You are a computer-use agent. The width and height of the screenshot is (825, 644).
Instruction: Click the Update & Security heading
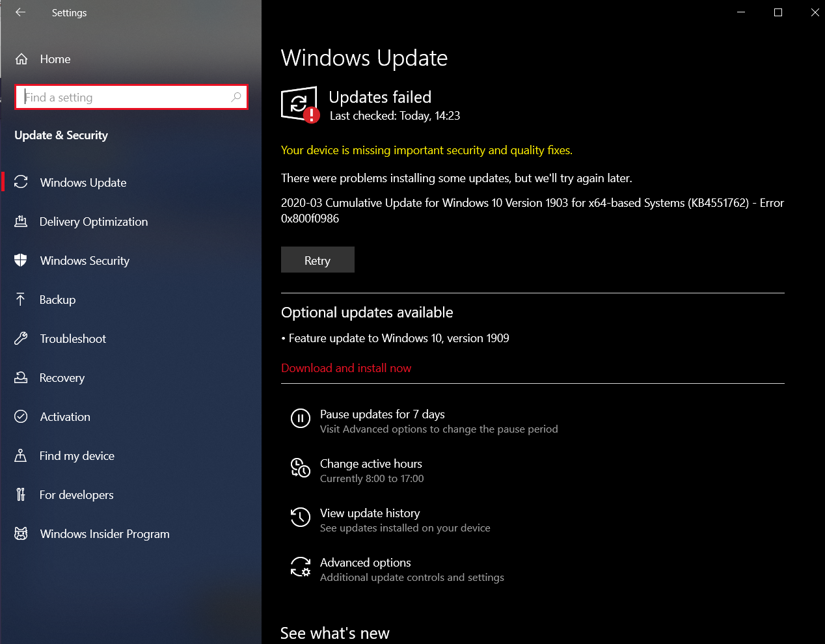[x=61, y=135]
